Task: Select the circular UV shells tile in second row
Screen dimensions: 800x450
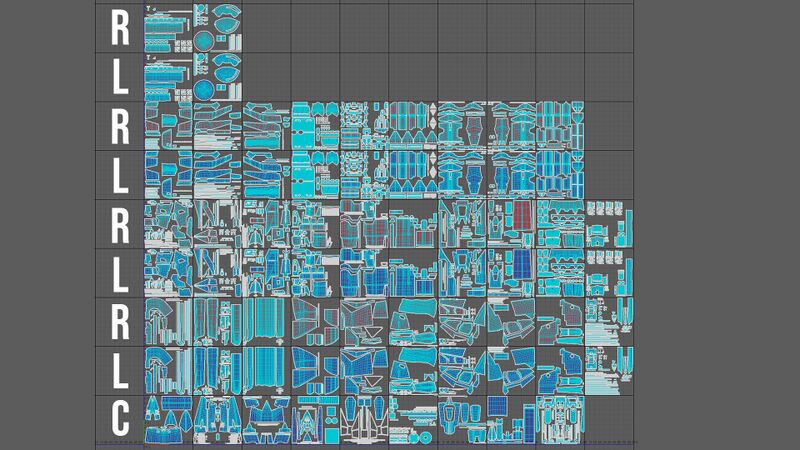Action: (217, 76)
